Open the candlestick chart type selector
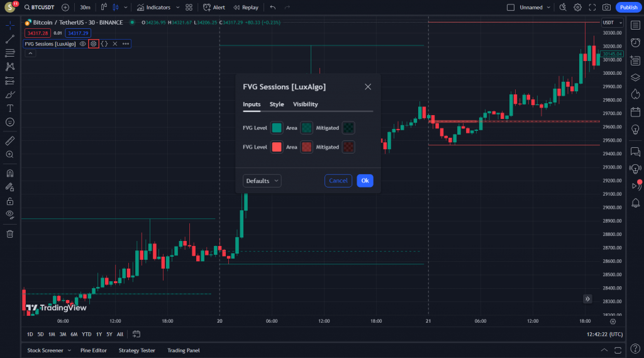The height and width of the screenshot is (358, 644). pyautogui.click(x=116, y=8)
